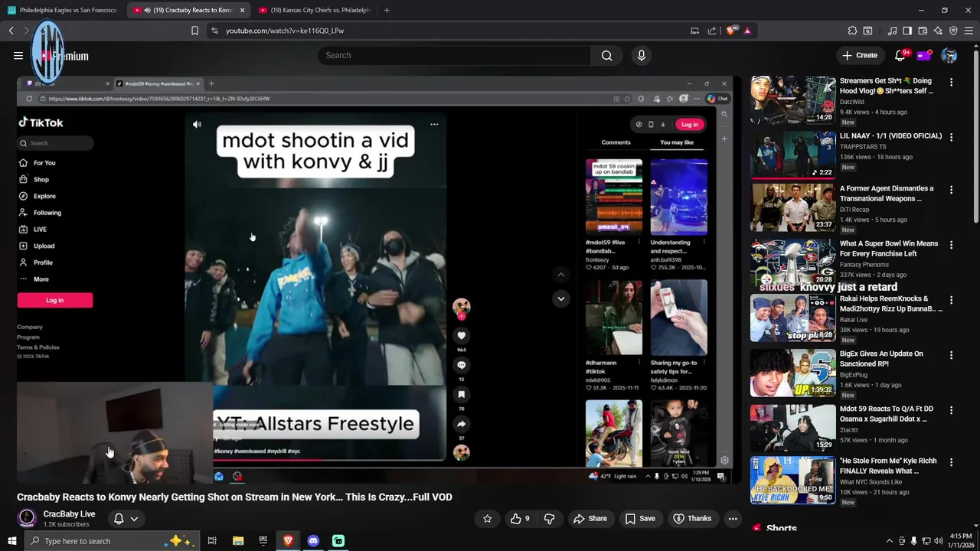Open options menu for Streamers Get Sh*t video
The height and width of the screenshot is (551, 980).
coord(951,82)
